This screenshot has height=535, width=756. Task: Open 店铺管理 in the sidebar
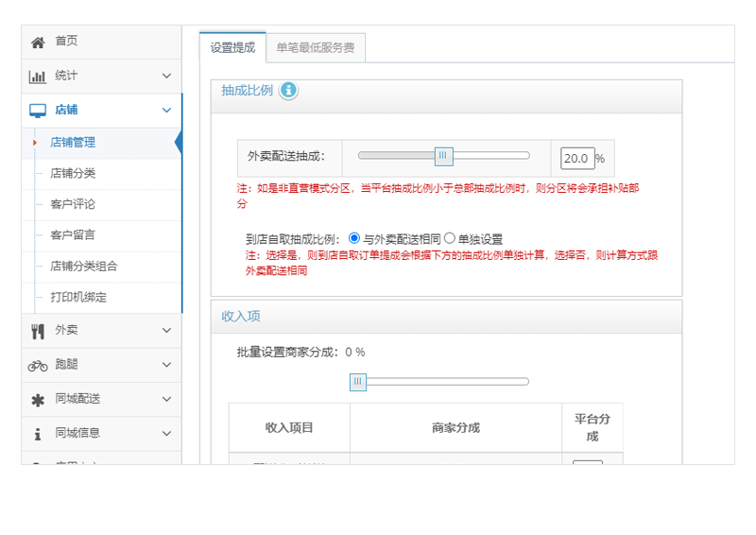(x=101, y=143)
